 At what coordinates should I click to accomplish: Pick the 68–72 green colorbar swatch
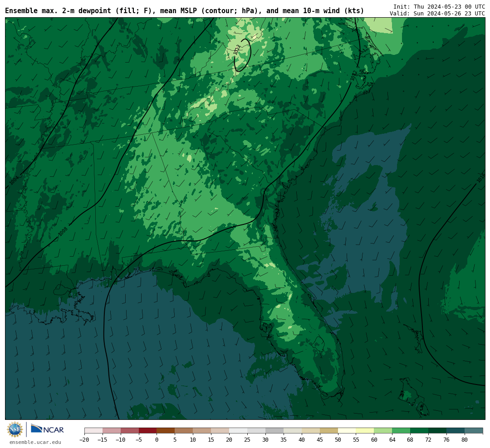[419, 431]
